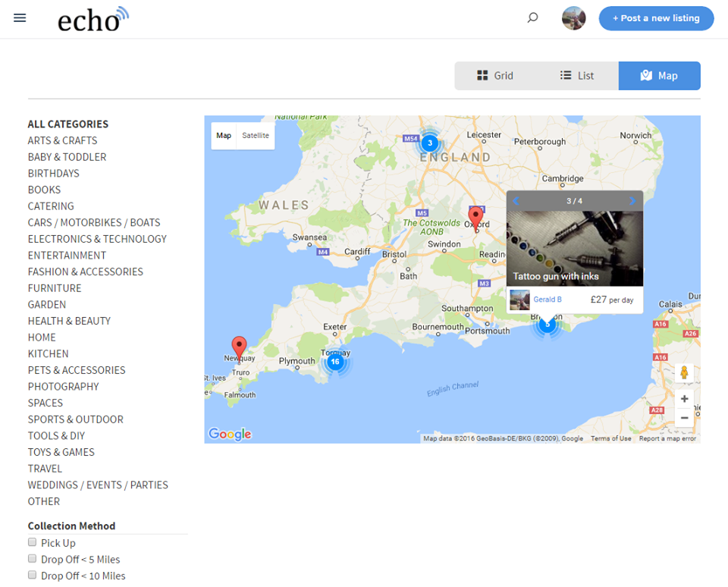Select All Categories
The image size is (728, 587).
click(67, 124)
